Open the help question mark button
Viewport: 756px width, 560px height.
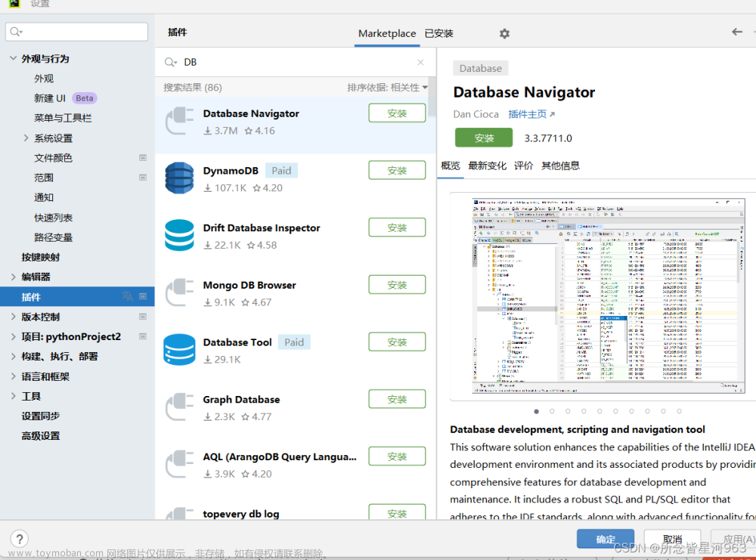tap(20, 539)
